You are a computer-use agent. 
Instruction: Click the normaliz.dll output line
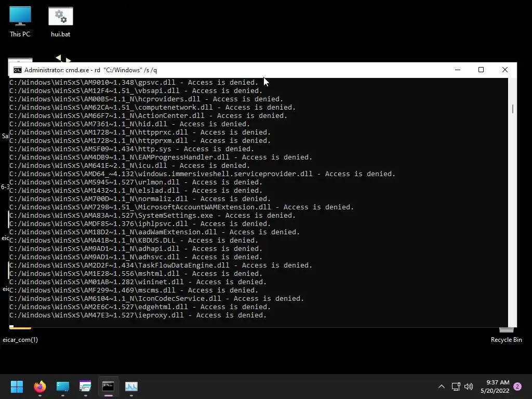click(x=140, y=199)
